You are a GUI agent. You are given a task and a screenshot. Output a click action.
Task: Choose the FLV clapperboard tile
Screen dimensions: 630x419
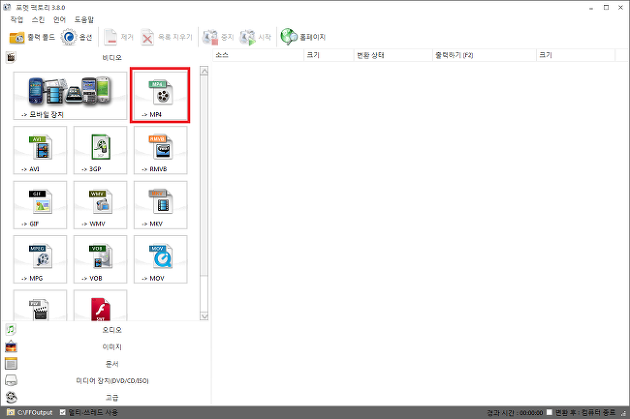(x=40, y=305)
